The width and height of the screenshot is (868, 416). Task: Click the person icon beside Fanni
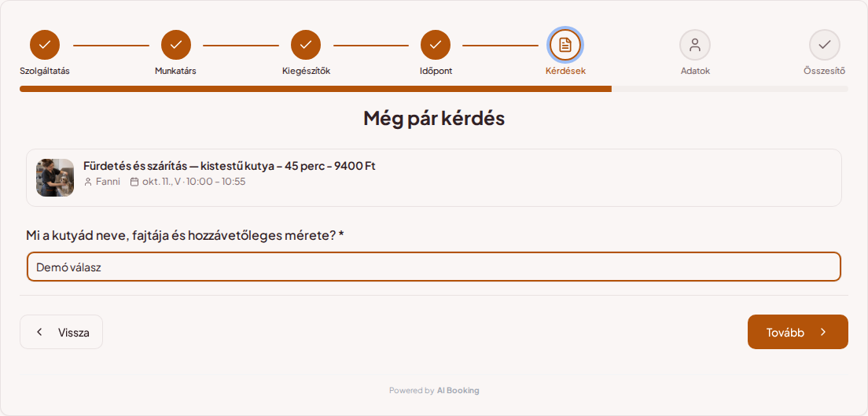pos(87,182)
